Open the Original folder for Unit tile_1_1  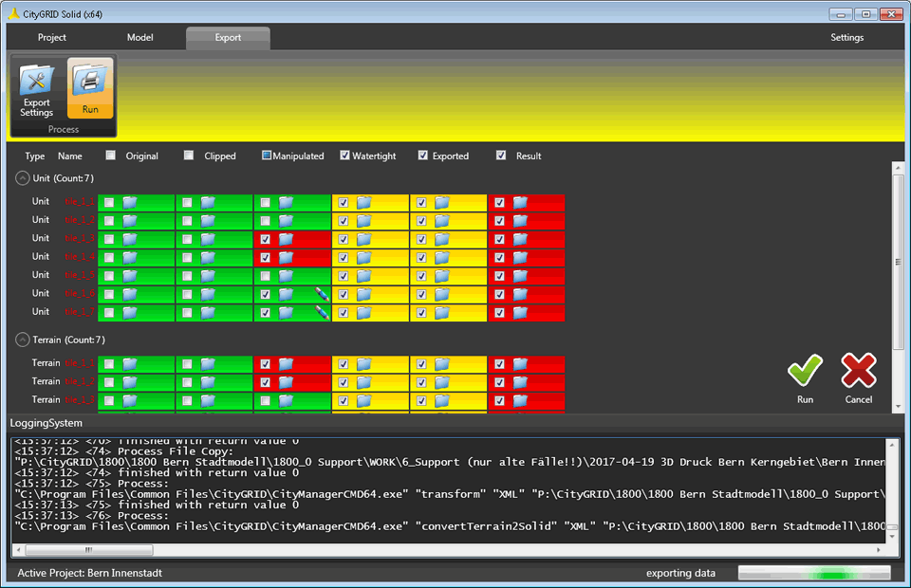(x=130, y=202)
